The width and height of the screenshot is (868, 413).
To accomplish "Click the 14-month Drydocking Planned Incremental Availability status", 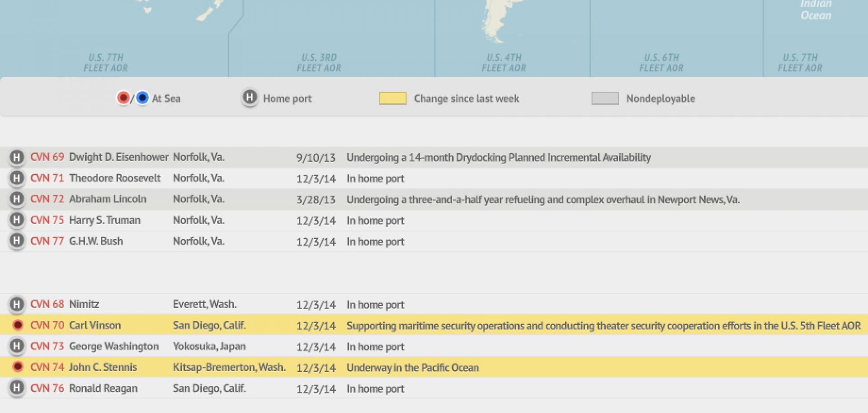I will [499, 157].
